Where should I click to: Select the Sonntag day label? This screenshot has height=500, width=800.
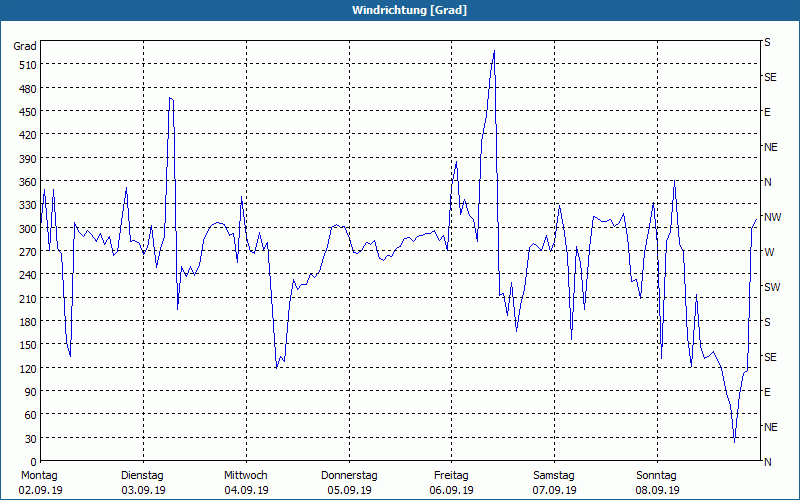(x=656, y=476)
